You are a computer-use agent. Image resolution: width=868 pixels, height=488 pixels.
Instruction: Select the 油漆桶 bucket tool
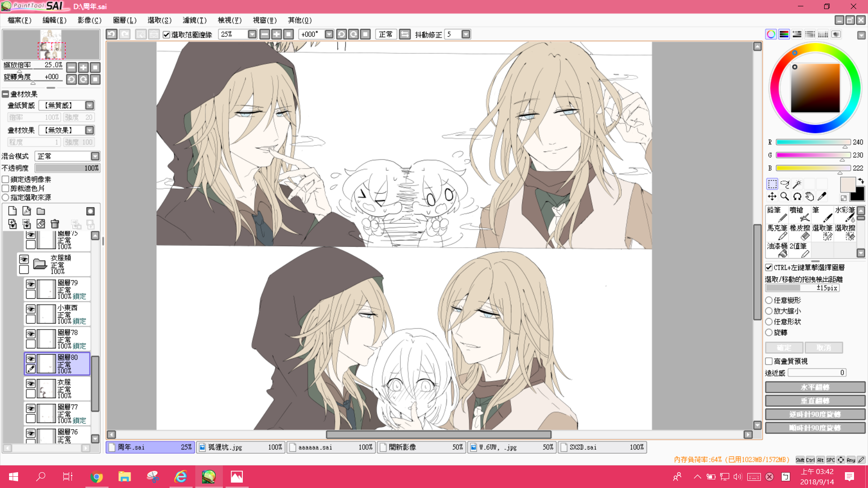click(777, 250)
